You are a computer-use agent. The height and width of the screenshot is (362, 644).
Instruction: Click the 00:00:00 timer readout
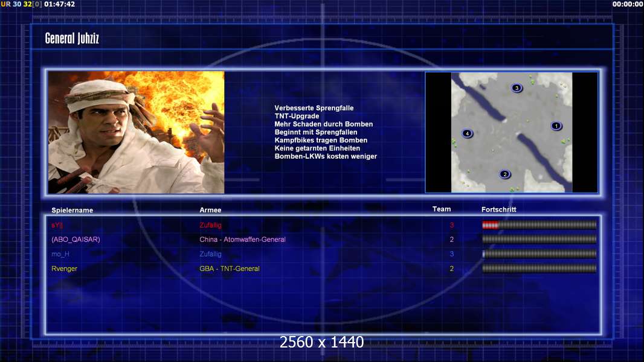(628, 4)
